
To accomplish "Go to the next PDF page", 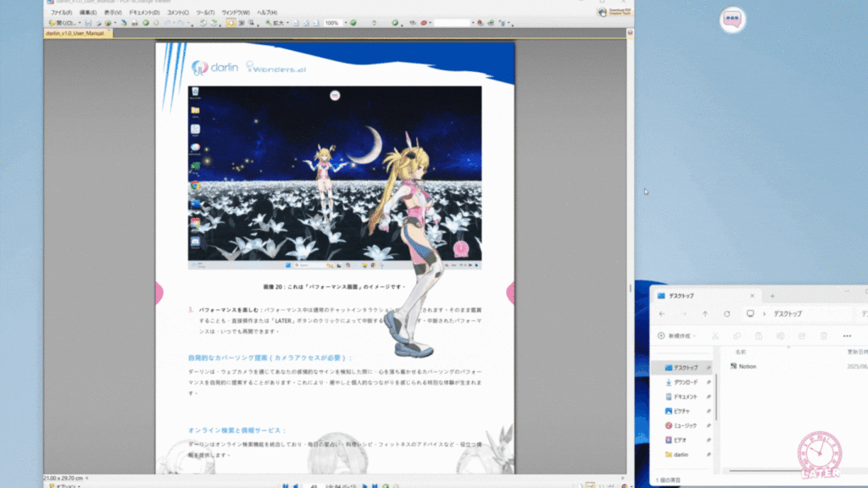I will pos(364,485).
